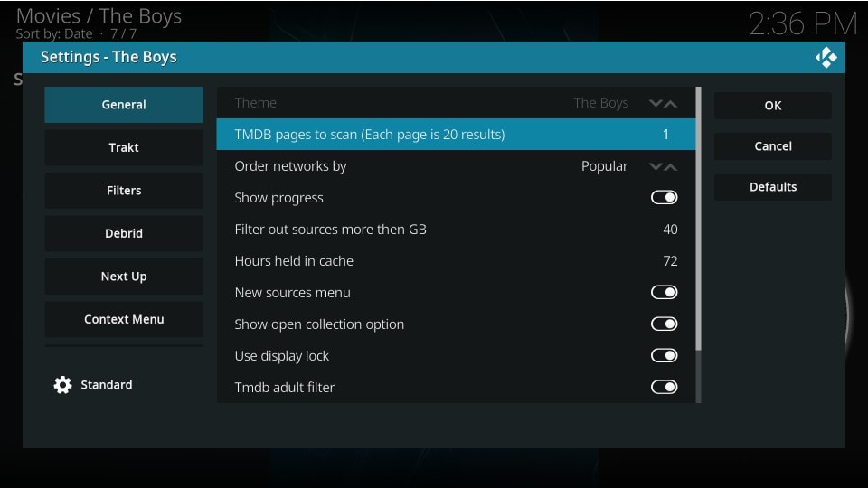Click The Boys theme value
The image size is (868, 488).
pyautogui.click(x=600, y=103)
